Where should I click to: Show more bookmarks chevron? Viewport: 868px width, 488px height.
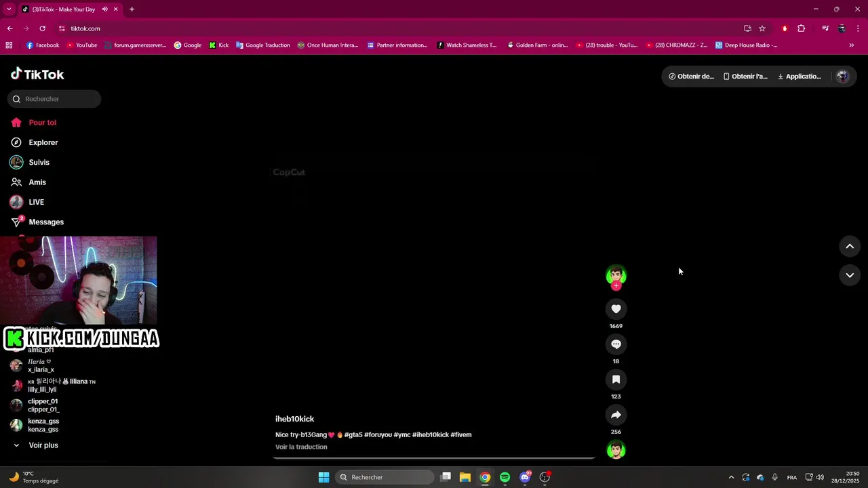[852, 45]
